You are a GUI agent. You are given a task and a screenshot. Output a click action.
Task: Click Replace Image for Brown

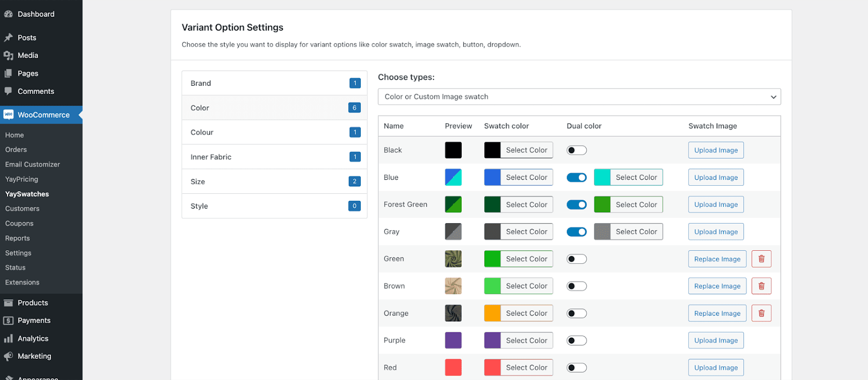[x=717, y=286]
